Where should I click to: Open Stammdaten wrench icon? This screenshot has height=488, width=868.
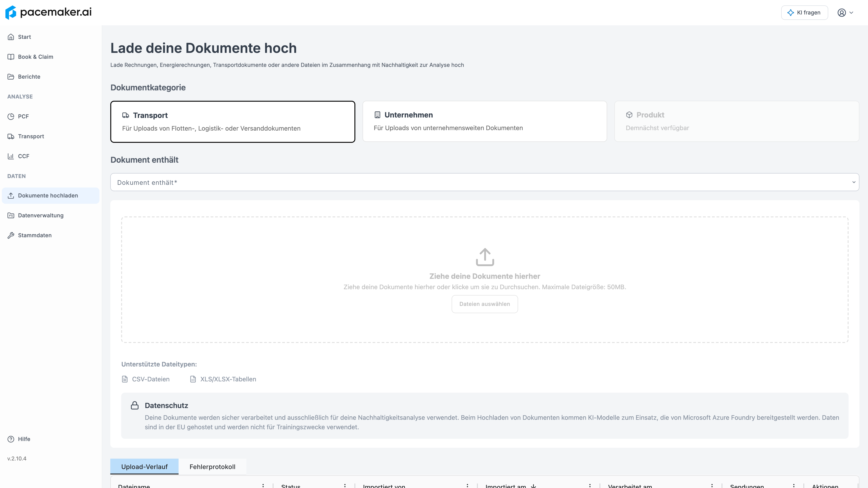(x=11, y=235)
